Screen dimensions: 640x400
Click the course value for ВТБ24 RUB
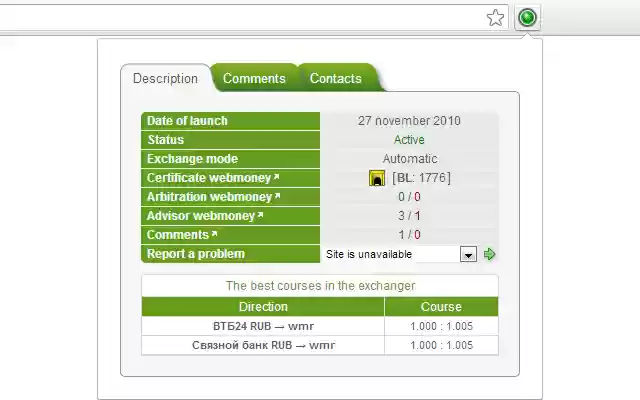click(441, 326)
